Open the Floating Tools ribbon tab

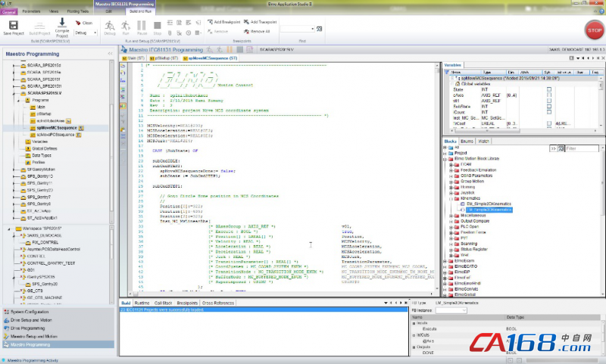click(x=78, y=11)
